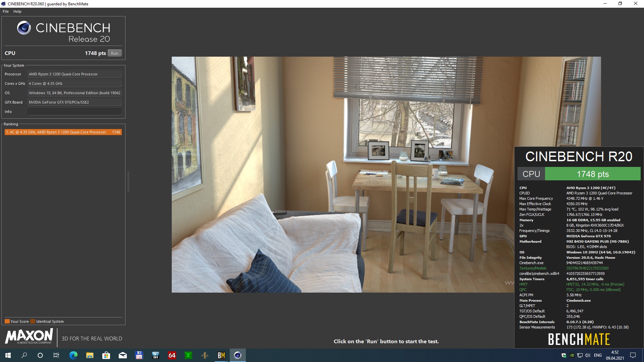Select ranking entry 1 for Ryzen 3 1200

coord(63,132)
